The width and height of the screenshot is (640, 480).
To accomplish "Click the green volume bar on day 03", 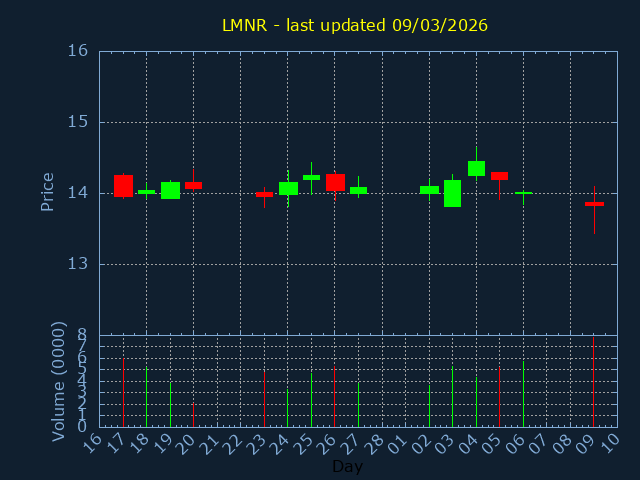I will [x=452, y=396].
